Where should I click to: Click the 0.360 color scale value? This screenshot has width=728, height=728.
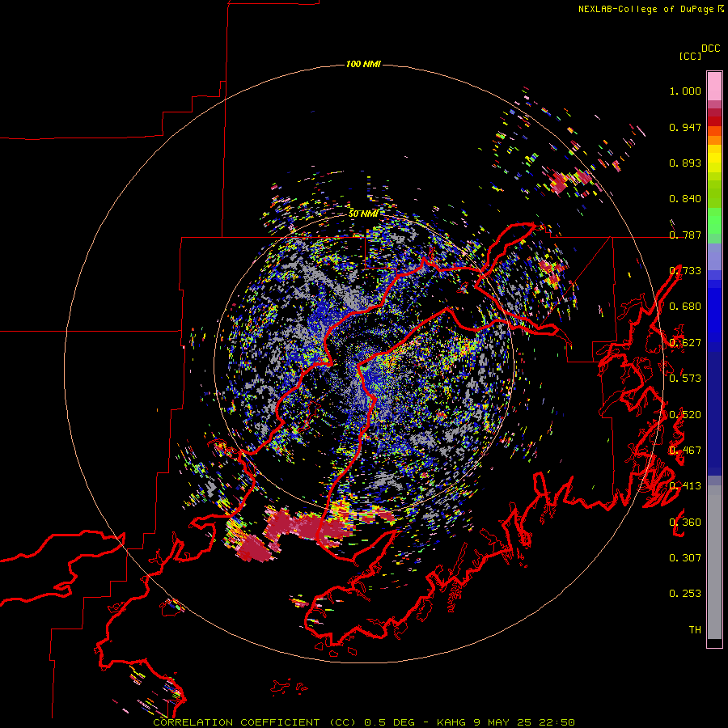685,523
